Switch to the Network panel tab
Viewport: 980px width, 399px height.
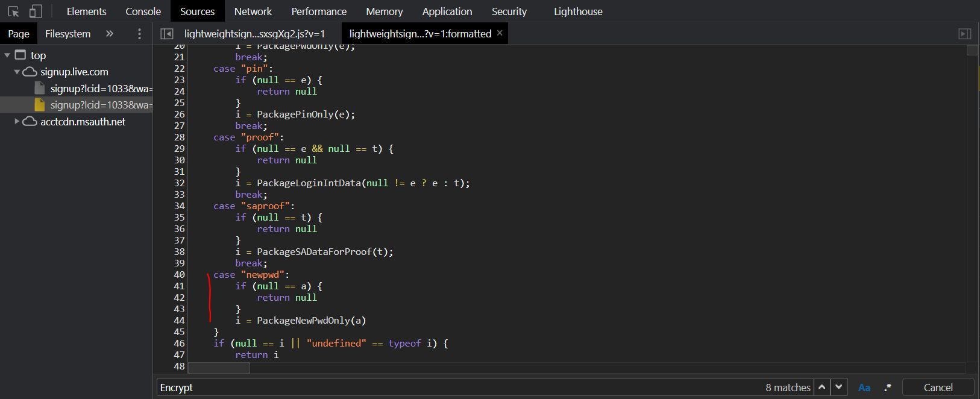pyautogui.click(x=253, y=11)
